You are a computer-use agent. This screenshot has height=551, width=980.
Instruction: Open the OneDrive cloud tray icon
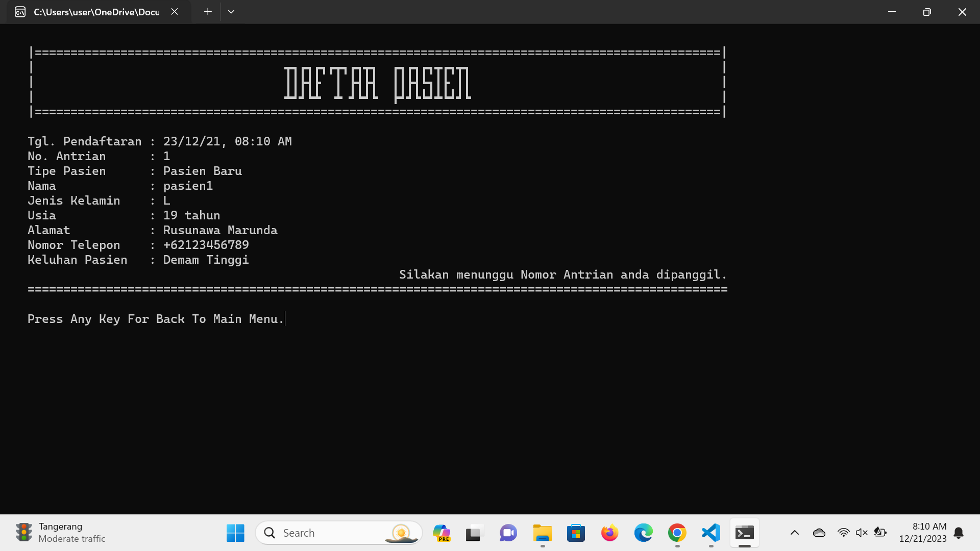point(819,533)
